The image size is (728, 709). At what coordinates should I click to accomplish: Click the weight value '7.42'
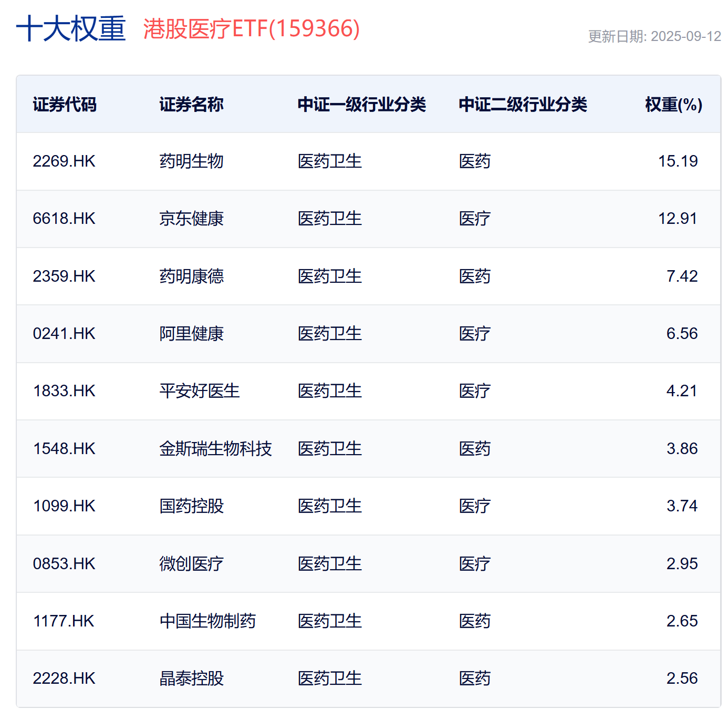tap(682, 276)
